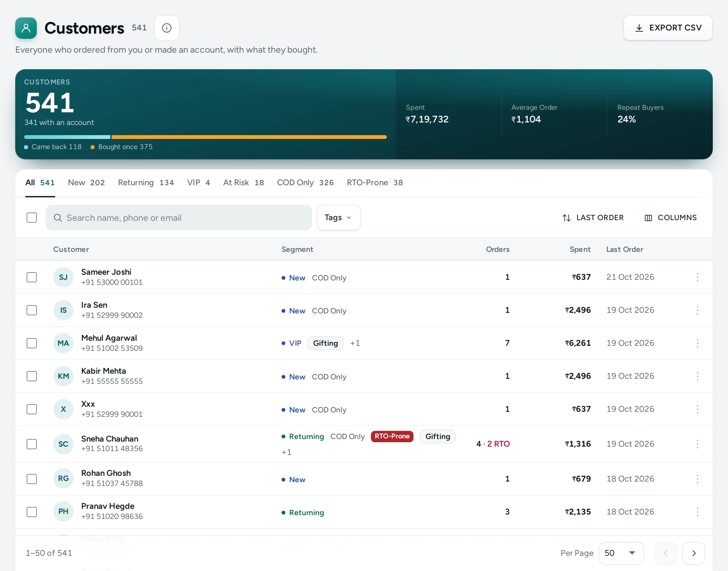Image resolution: width=728 pixels, height=571 pixels.
Task: Open row menu for Pranav Hegde
Action: (697, 512)
